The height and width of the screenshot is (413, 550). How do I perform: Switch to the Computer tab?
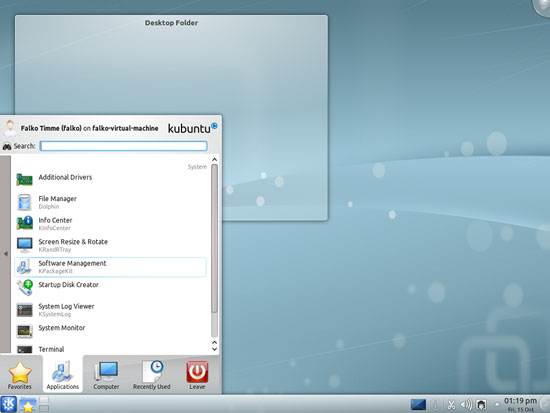[106, 375]
